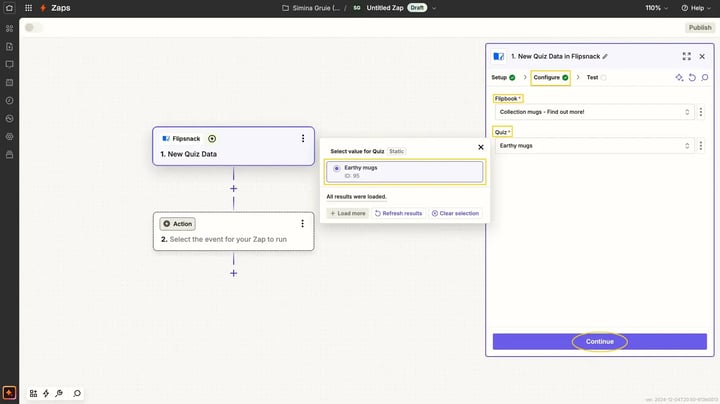Click Refresh results in quiz popup
The image size is (720, 404).
398,213
